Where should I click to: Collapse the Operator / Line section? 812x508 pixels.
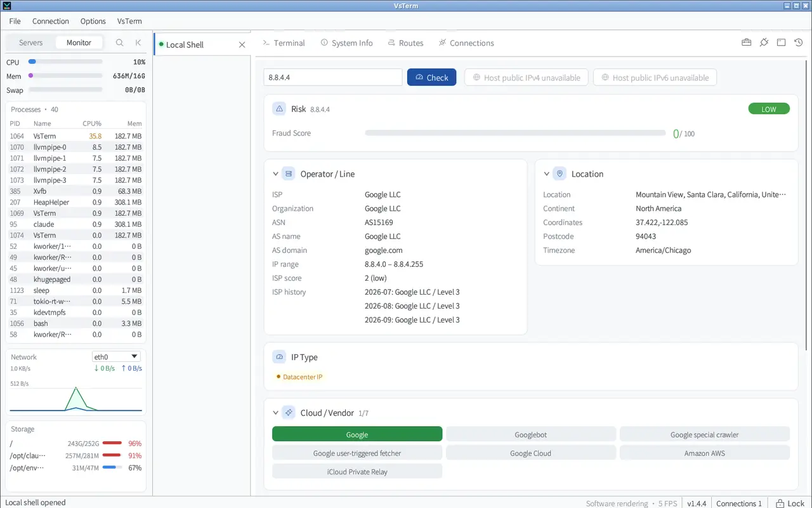pyautogui.click(x=275, y=173)
